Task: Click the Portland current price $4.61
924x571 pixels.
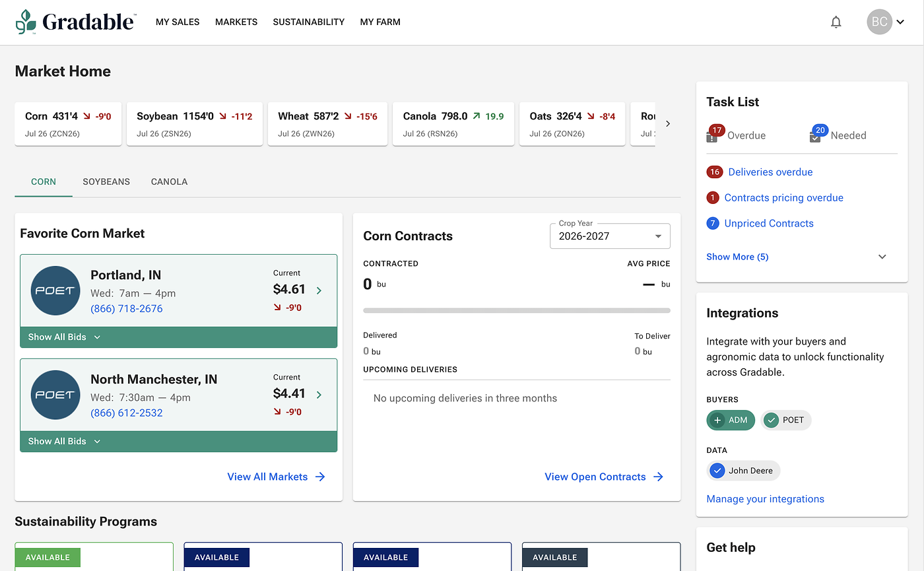Action: pos(289,288)
